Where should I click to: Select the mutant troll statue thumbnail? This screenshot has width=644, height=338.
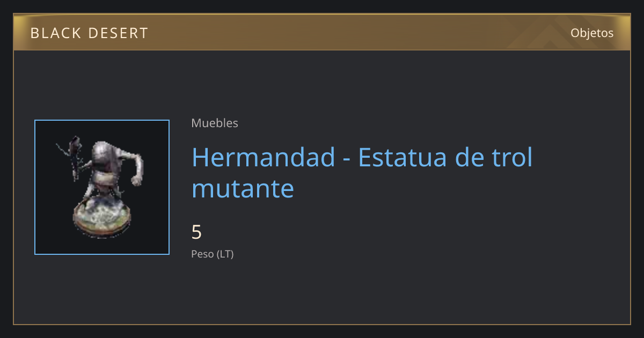tap(102, 187)
